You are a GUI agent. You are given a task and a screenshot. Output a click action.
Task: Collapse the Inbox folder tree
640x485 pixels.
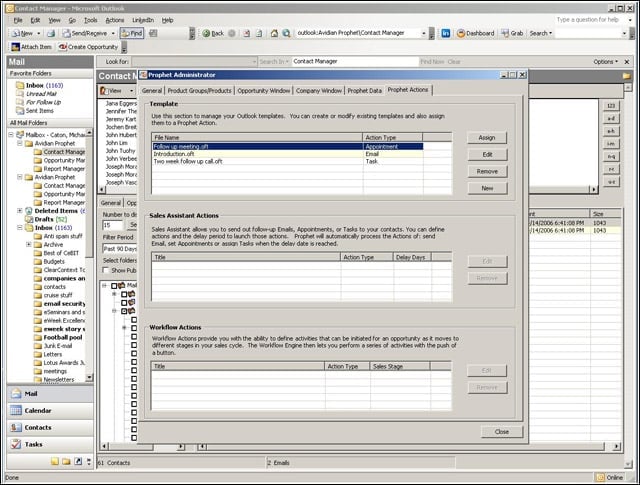pyautogui.click(x=19, y=227)
